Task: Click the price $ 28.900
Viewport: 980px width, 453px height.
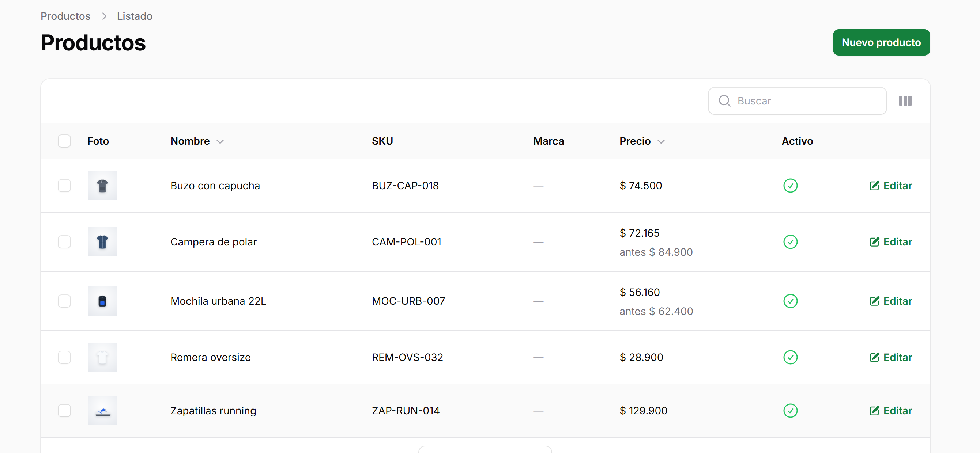Action: [x=641, y=357]
